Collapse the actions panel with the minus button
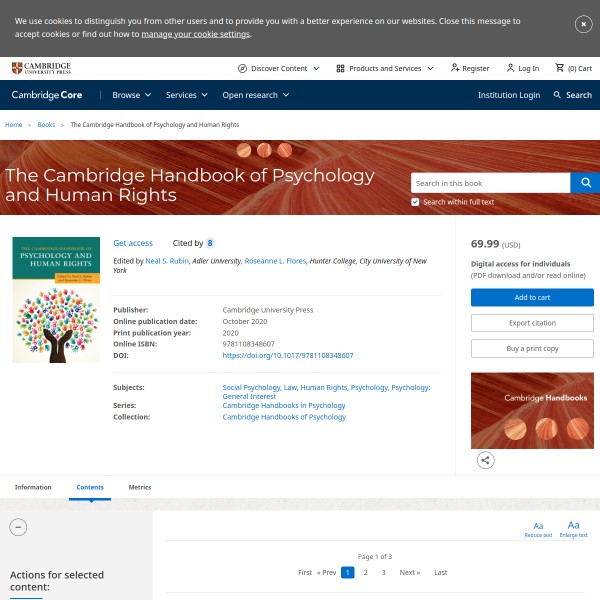600x600 pixels. (x=18, y=527)
